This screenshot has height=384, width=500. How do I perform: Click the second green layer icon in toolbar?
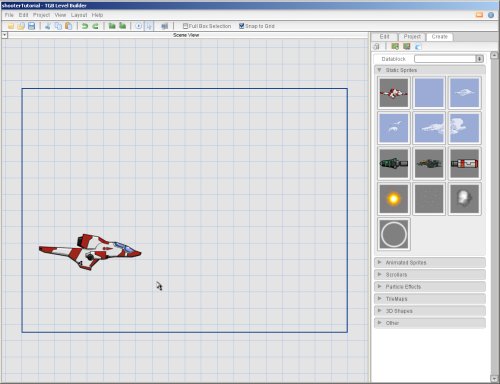pos(122,26)
